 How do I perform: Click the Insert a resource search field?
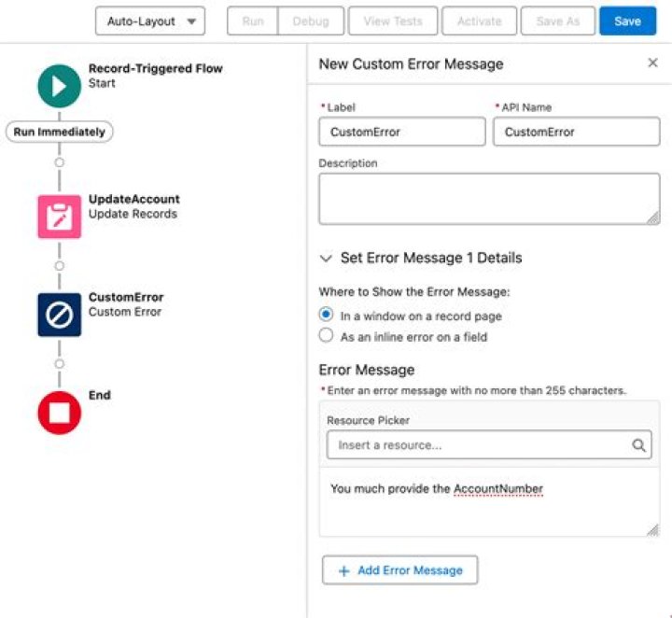(x=489, y=445)
